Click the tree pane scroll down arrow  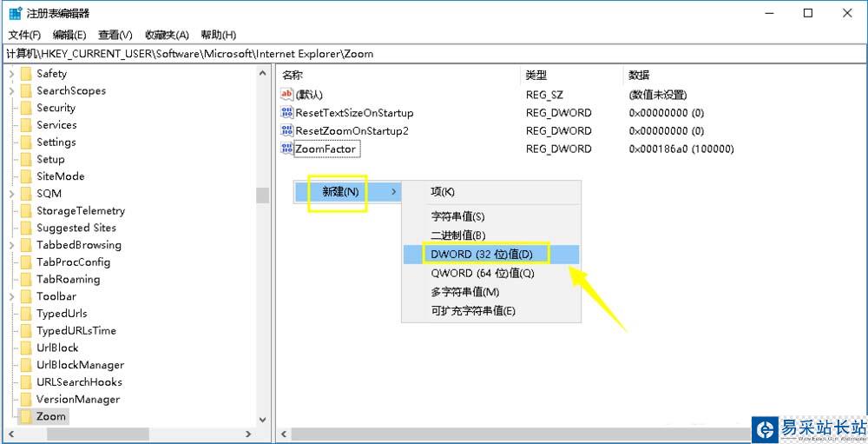(x=262, y=421)
